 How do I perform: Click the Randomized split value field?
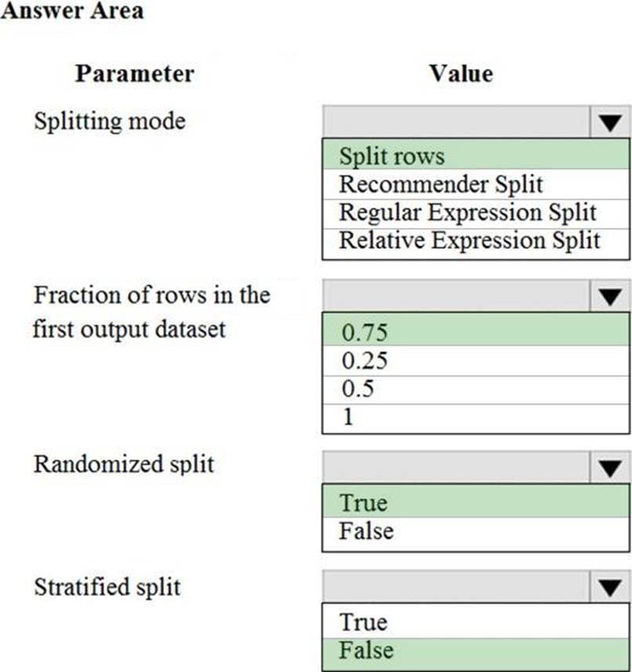tap(455, 467)
